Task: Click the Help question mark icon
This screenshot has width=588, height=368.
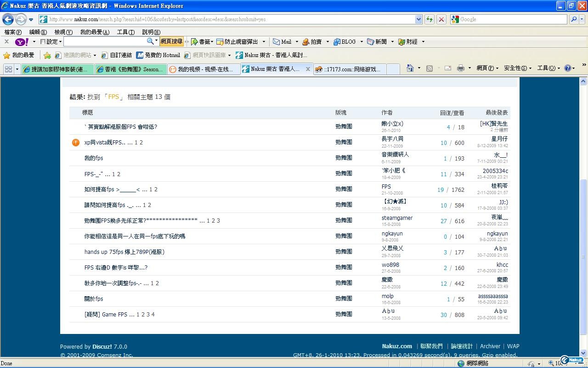Action: click(x=568, y=68)
